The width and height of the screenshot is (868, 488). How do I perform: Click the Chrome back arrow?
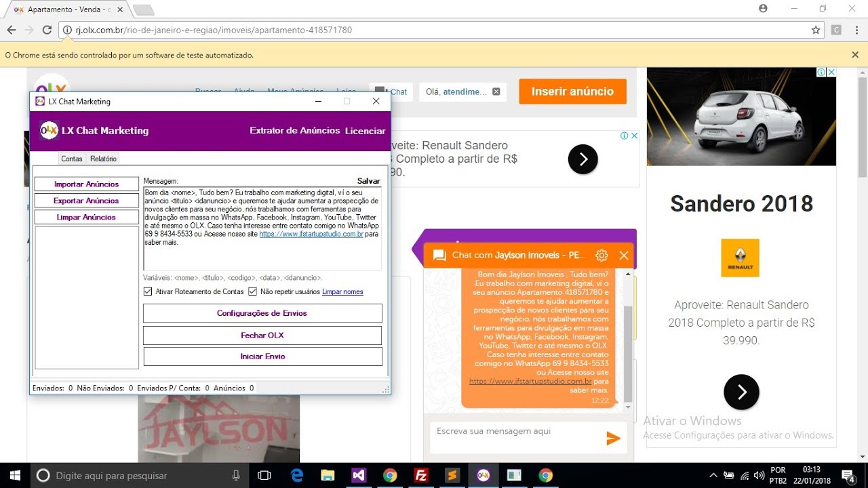11,30
